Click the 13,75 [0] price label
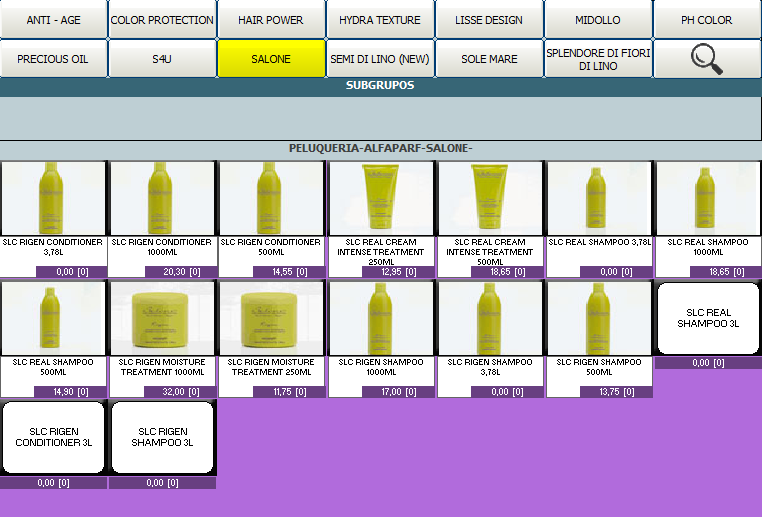Viewport: 762px width, 517px height. pyautogui.click(x=616, y=392)
